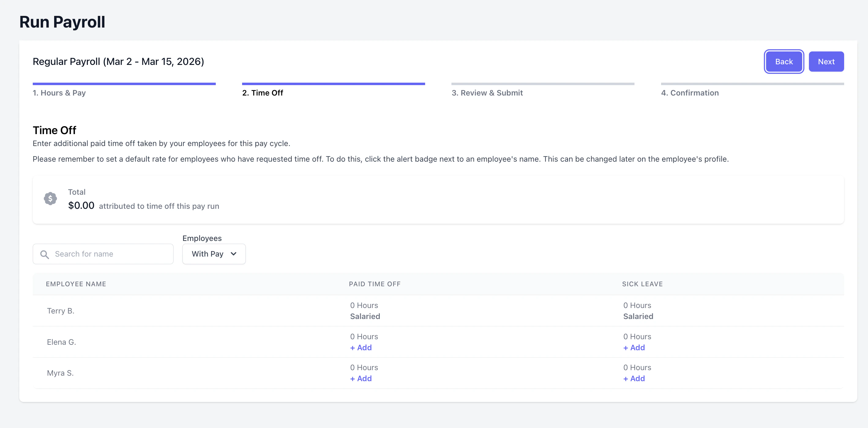
Task: Open the 4. Confirmation step
Action: 690,93
